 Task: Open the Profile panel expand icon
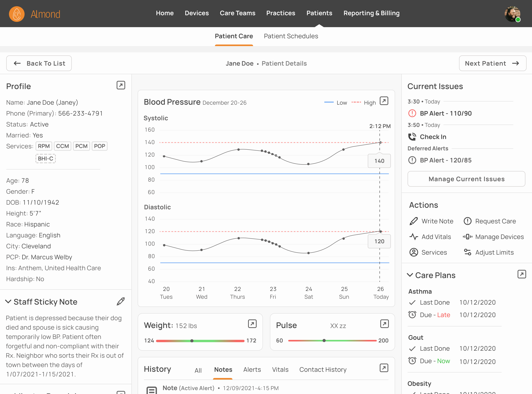pos(121,85)
